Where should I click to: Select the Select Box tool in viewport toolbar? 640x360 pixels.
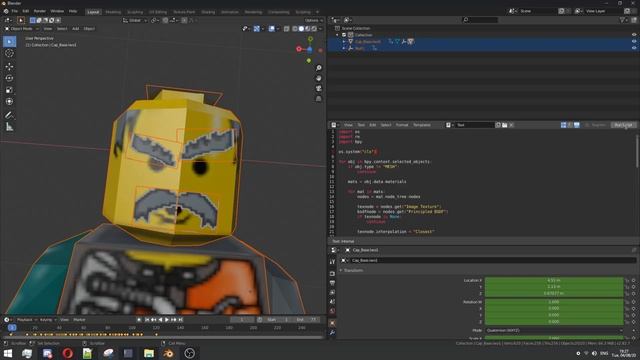pyautogui.click(x=9, y=41)
